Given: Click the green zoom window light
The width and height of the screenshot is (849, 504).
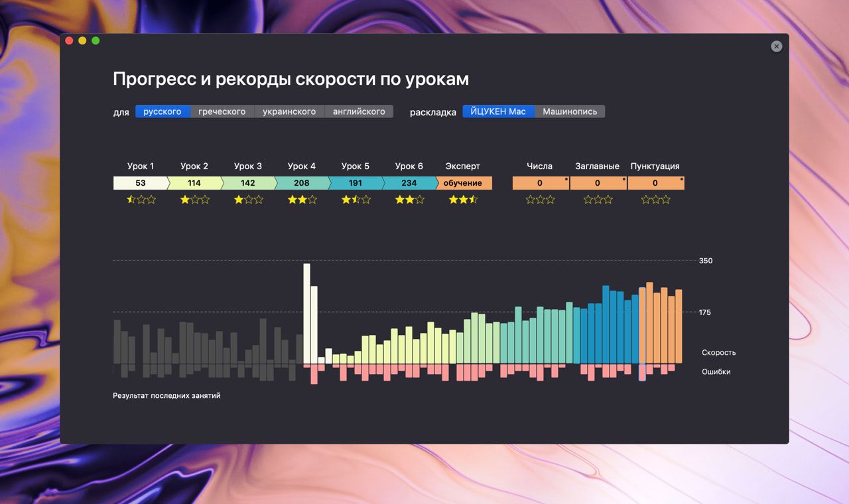Looking at the screenshot, I should pos(96,40).
